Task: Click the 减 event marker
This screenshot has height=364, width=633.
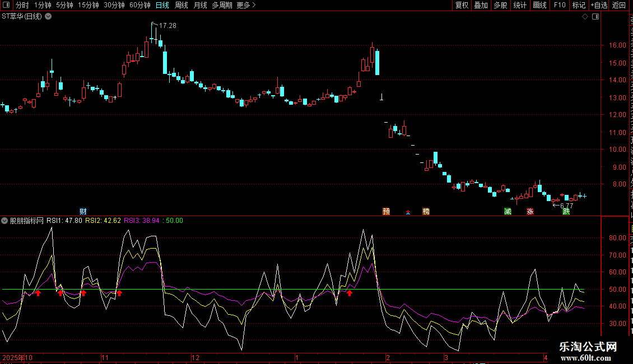Action: click(x=508, y=212)
